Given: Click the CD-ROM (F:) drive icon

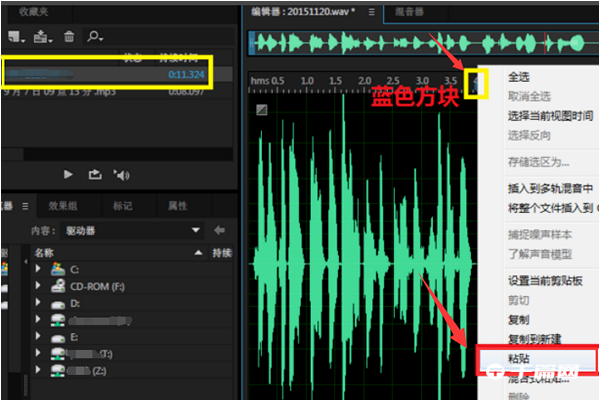Looking at the screenshot, I should [58, 286].
